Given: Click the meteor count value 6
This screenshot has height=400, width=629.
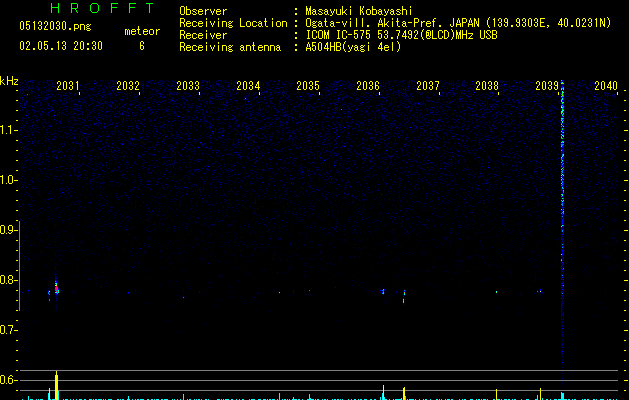Looking at the screenshot, I should pyautogui.click(x=142, y=46).
